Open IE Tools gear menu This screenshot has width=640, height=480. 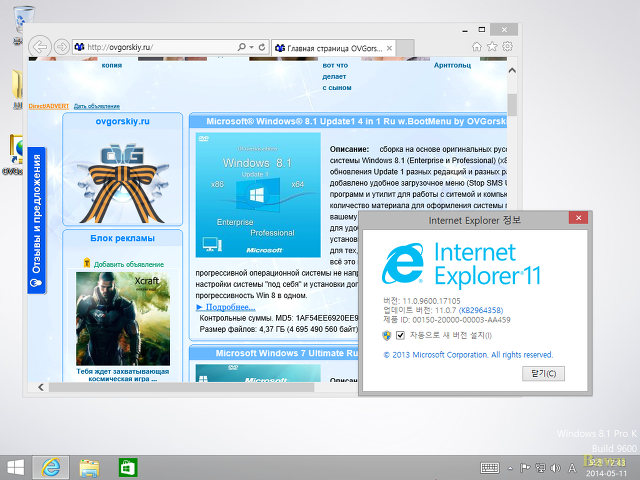pyautogui.click(x=507, y=46)
